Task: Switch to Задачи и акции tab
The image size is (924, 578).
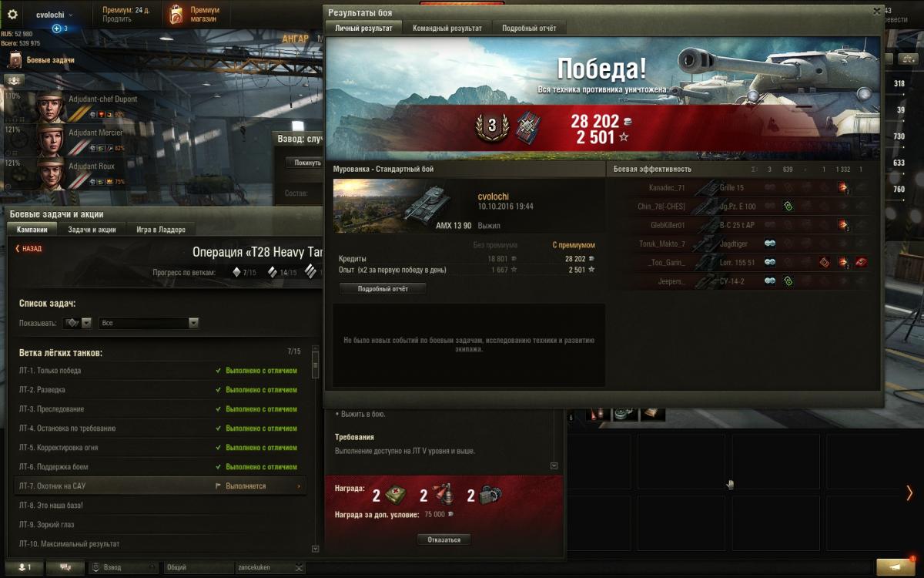Action: pyautogui.click(x=92, y=230)
